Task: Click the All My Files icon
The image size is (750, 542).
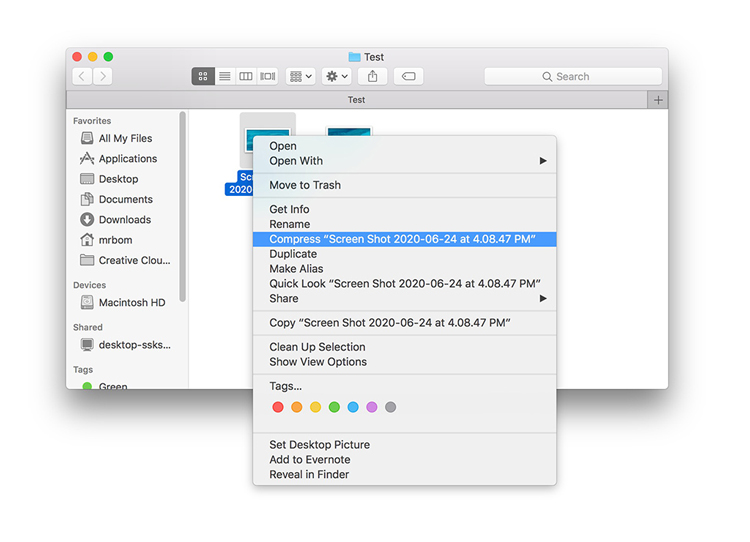Action: tap(87, 138)
